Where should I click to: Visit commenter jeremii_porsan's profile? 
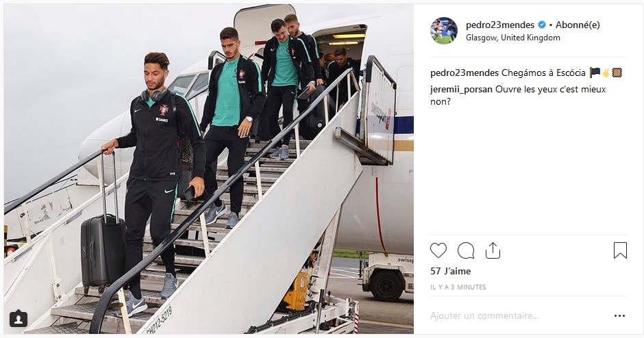(x=461, y=90)
